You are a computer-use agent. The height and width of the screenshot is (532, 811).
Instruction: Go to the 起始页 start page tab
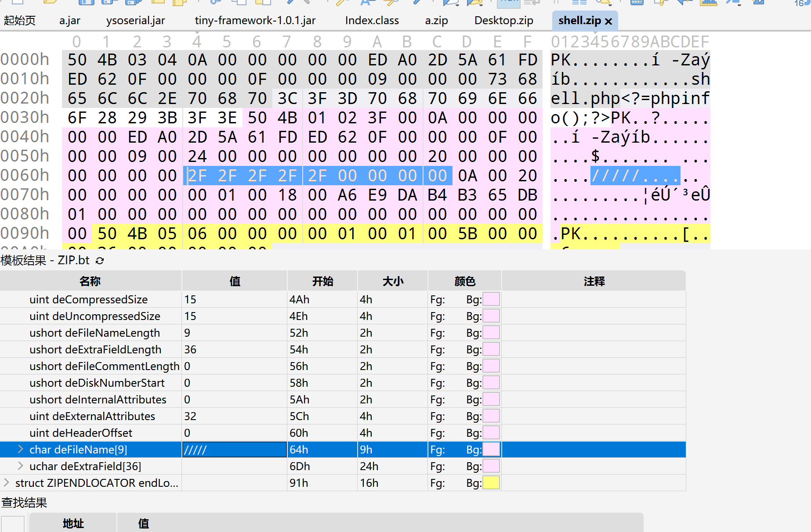pyautogui.click(x=19, y=21)
